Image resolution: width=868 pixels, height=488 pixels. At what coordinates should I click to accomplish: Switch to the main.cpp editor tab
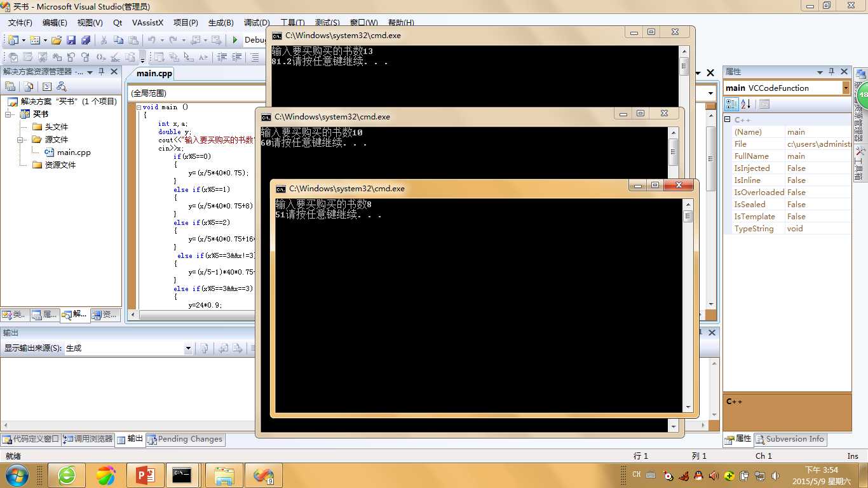pyautogui.click(x=154, y=74)
